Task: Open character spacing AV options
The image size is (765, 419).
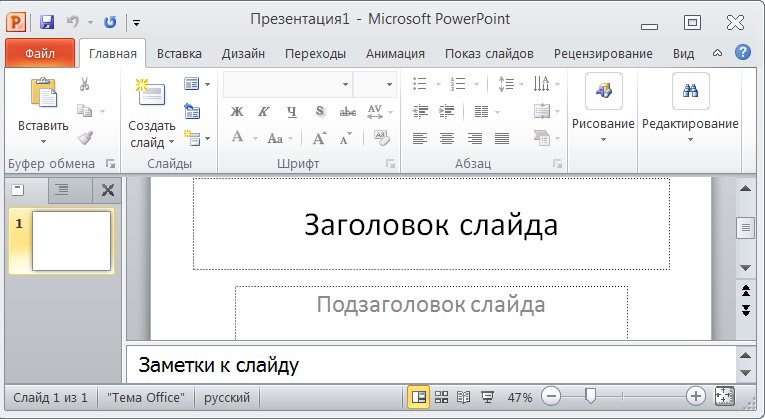Action: [x=379, y=112]
